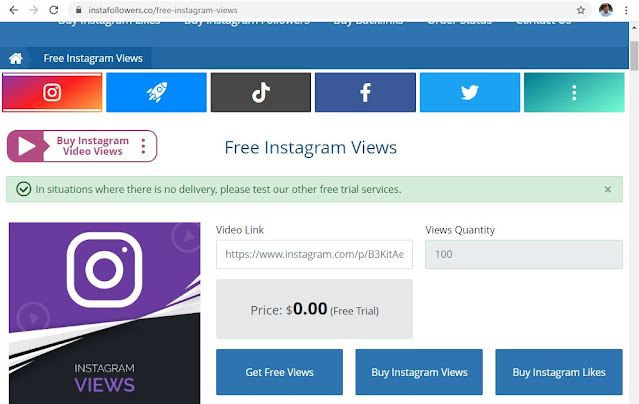Select the Free Instagram Views breadcrumb tab
Image resolution: width=639 pixels, height=404 pixels.
coord(93,58)
